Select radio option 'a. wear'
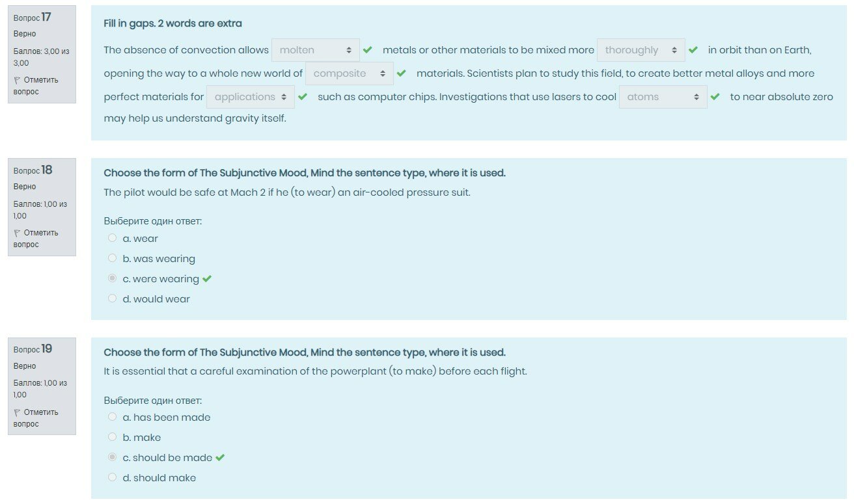This screenshot has width=854, height=504. (x=113, y=239)
